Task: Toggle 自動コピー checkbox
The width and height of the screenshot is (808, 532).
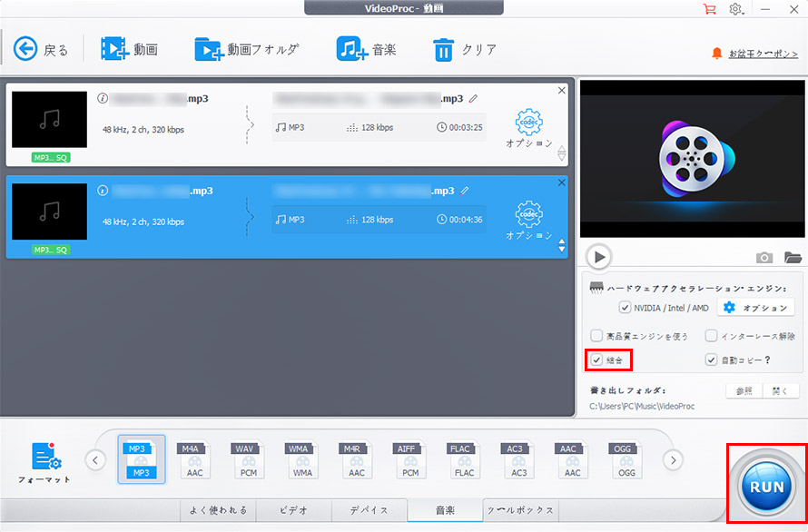Action: (711, 360)
